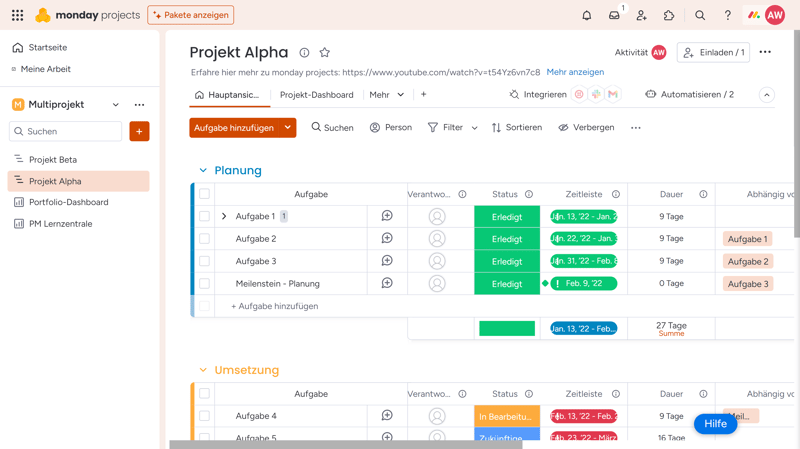The height and width of the screenshot is (449, 800).
Task: Open the inbox icon
Action: pyautogui.click(x=614, y=16)
